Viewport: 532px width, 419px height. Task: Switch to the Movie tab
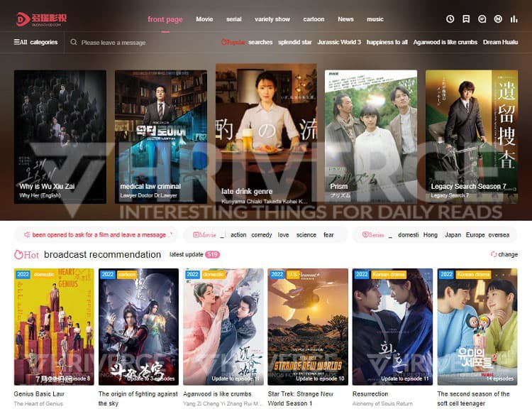tap(204, 19)
